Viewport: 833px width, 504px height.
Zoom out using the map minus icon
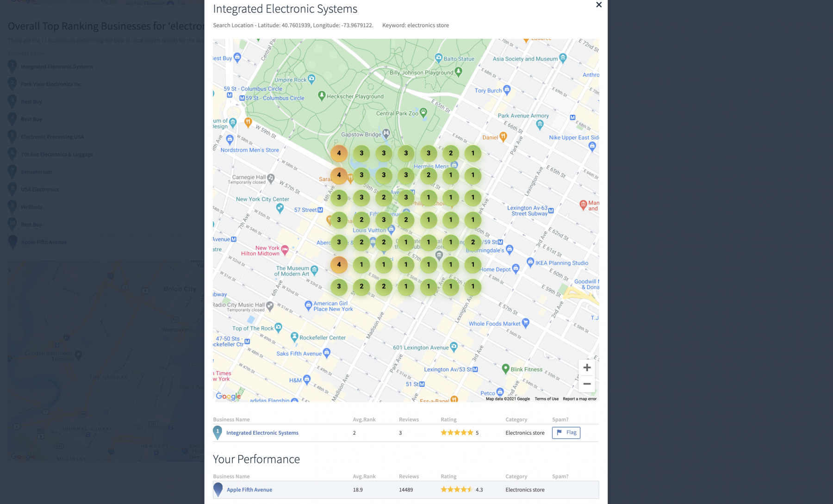tap(586, 384)
